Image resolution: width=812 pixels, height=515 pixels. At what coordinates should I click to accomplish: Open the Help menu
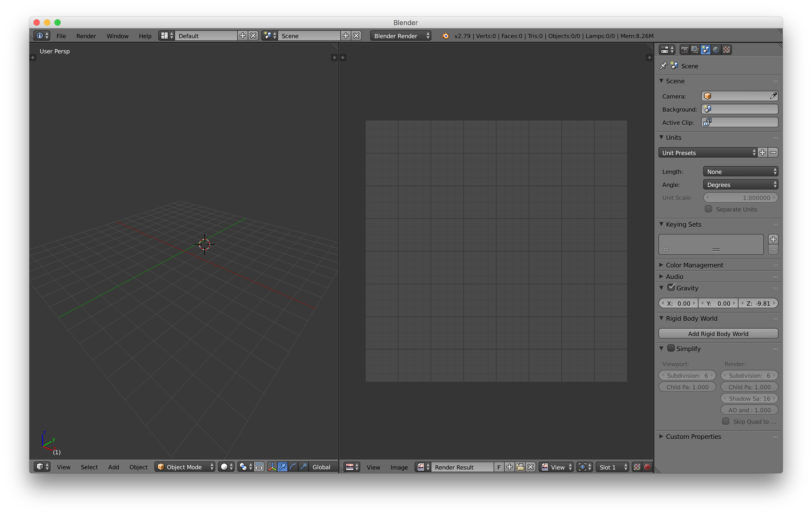click(x=145, y=36)
